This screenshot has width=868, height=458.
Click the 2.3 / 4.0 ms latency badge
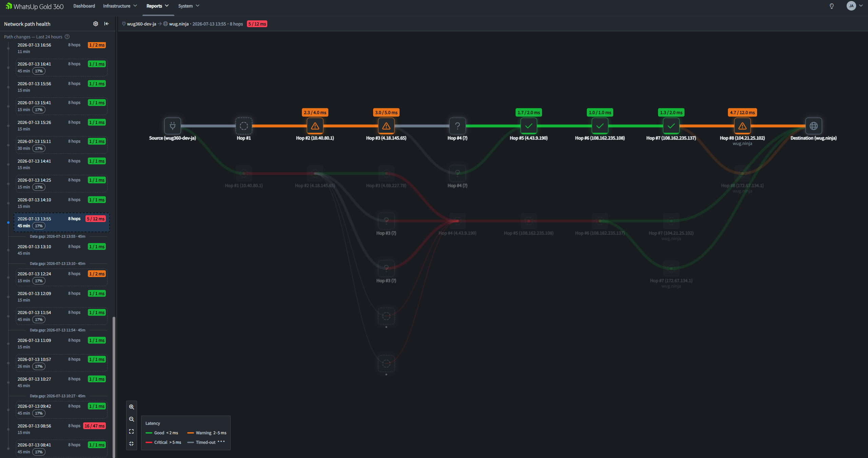(x=315, y=112)
